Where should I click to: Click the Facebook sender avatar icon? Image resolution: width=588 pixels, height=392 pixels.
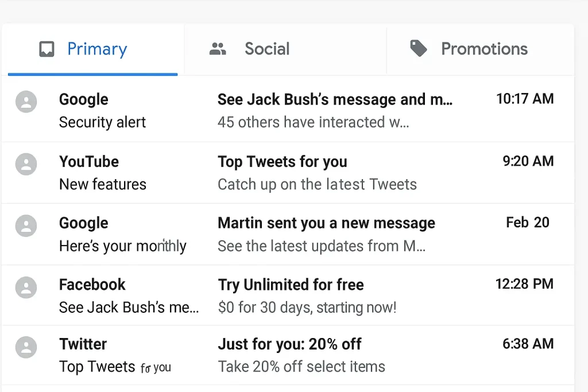pos(26,287)
